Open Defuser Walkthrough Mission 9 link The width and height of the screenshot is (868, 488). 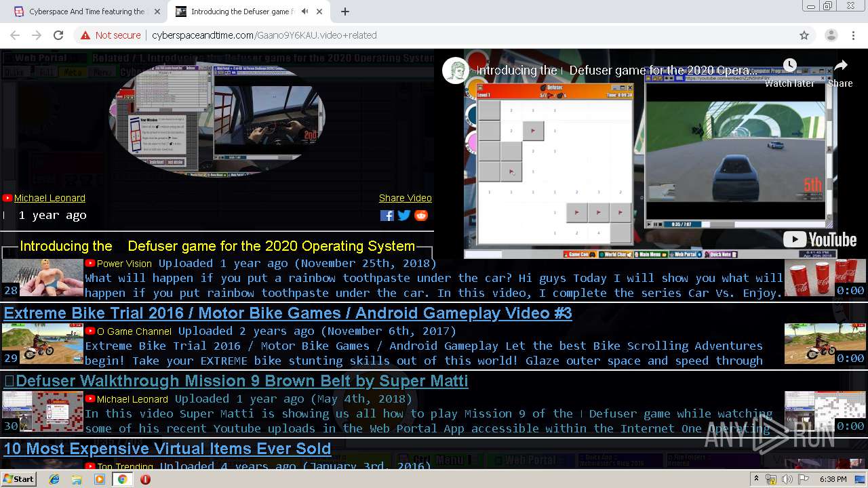(236, 381)
